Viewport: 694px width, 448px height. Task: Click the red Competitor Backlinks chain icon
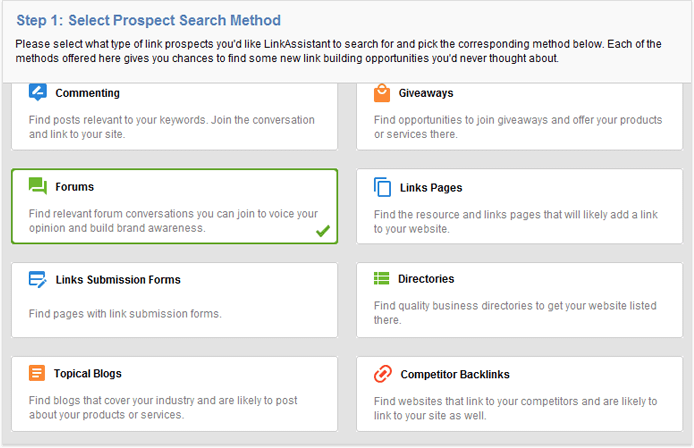coord(383,374)
